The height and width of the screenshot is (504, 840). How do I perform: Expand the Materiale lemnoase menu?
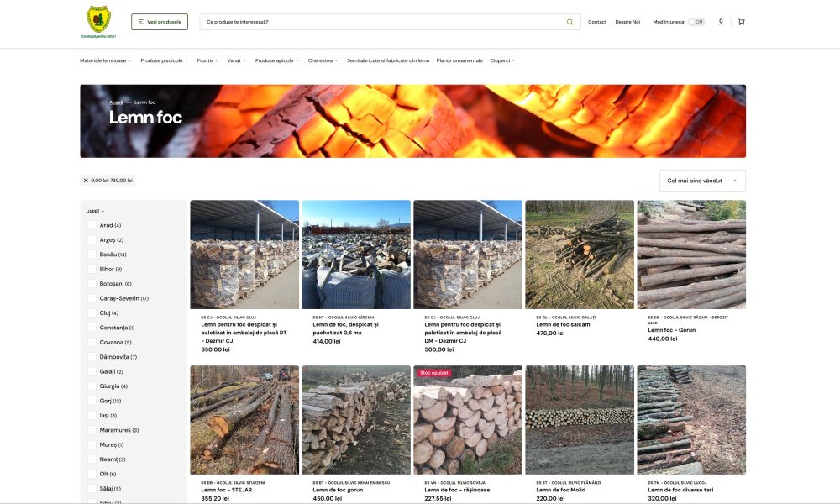(x=106, y=60)
